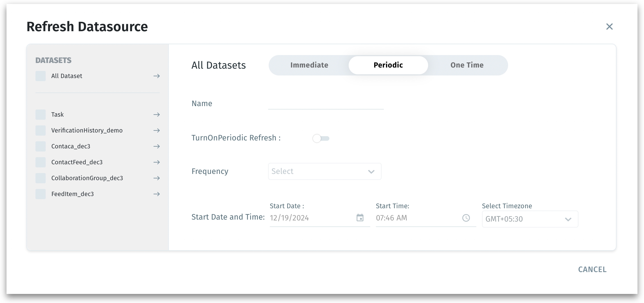The image size is (644, 303).
Task: Open the clock picker for Start Time
Action: click(466, 218)
